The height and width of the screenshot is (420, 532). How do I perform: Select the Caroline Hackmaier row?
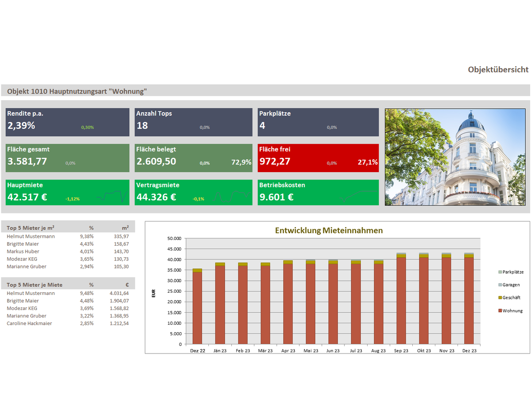pyautogui.click(x=67, y=323)
